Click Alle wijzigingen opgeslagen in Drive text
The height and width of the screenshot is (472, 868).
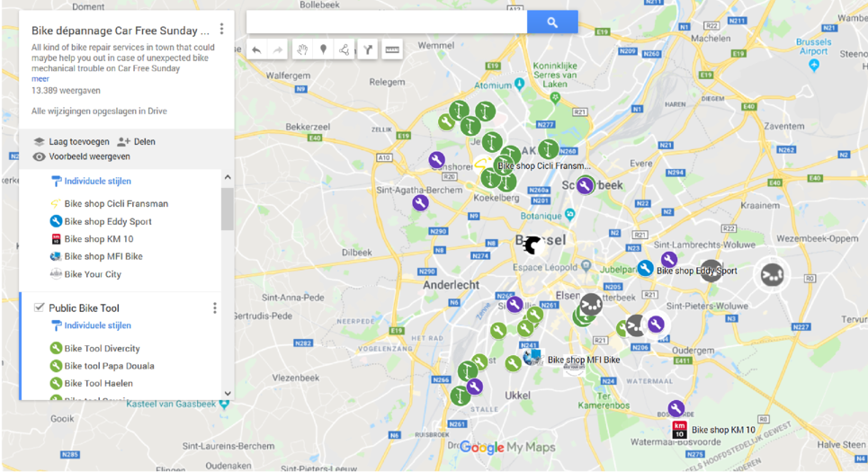(x=99, y=111)
